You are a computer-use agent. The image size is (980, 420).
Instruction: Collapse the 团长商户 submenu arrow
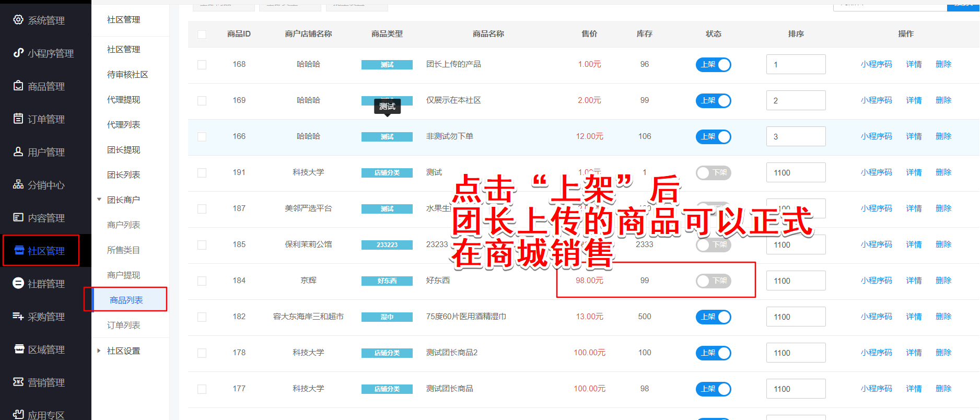pyautogui.click(x=99, y=200)
